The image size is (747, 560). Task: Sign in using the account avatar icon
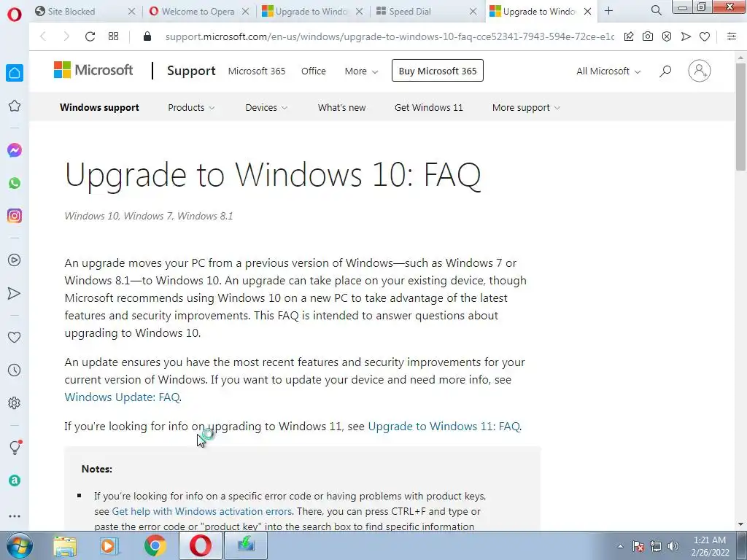point(700,71)
